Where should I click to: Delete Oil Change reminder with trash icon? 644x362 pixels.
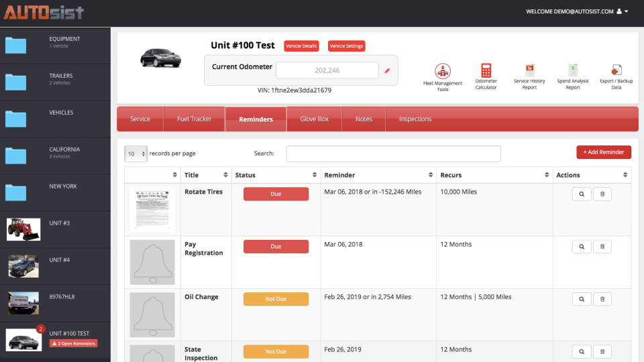(x=602, y=299)
